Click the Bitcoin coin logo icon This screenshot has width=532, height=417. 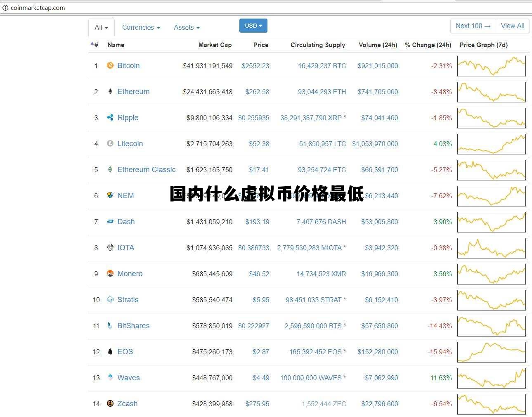110,65
